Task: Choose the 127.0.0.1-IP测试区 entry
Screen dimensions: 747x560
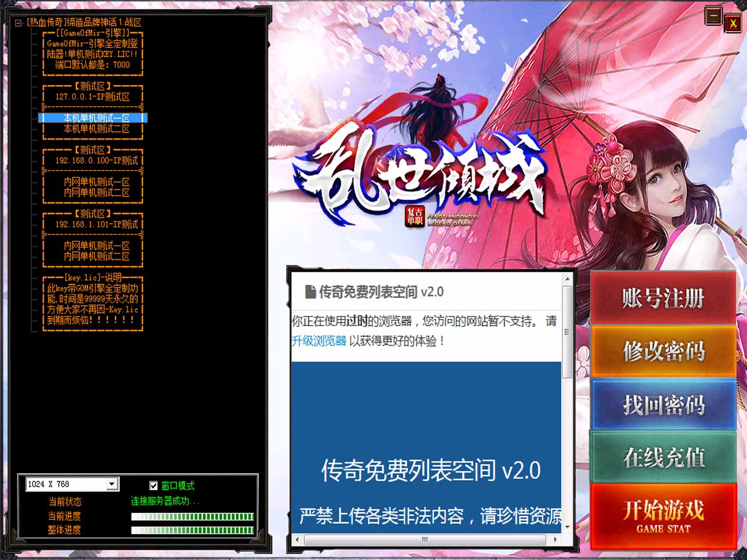Action: pos(92,97)
